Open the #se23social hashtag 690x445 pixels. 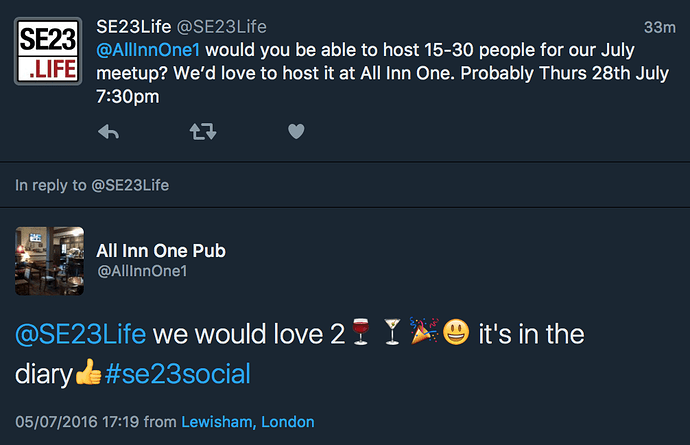point(176,375)
